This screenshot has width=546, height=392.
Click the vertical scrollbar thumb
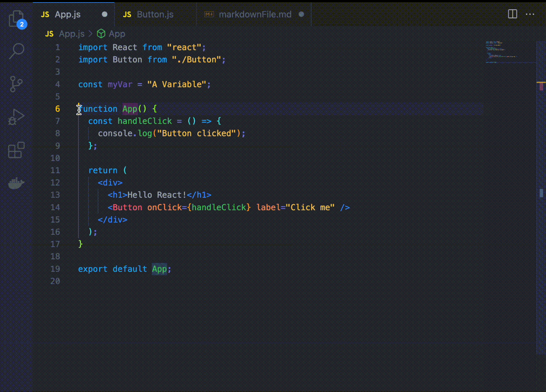(541, 193)
